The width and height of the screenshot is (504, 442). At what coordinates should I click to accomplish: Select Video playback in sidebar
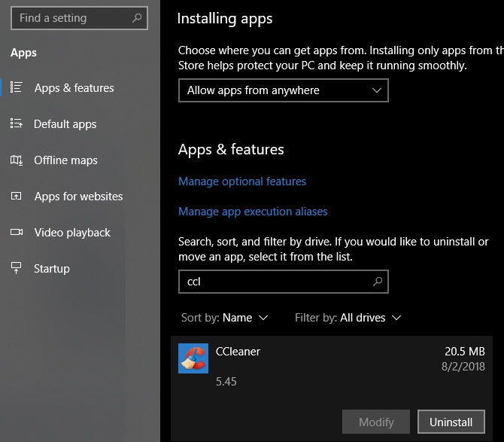coord(72,233)
